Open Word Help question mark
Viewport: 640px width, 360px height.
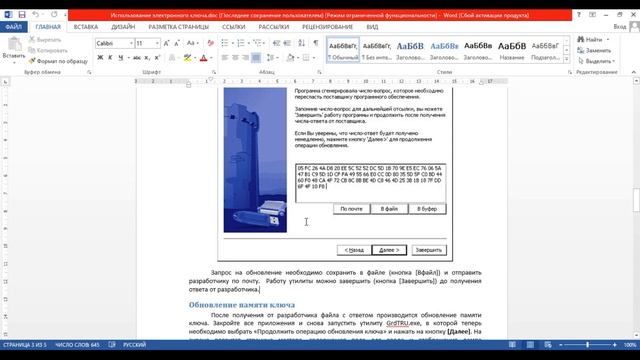point(579,15)
